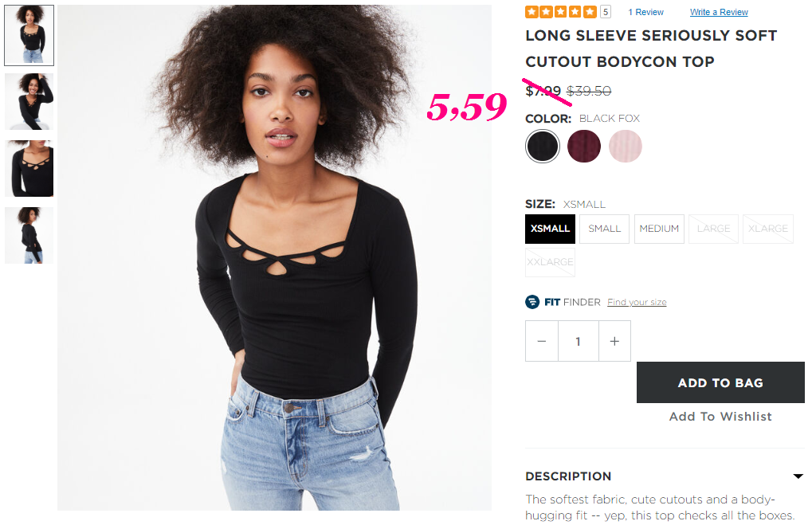The width and height of the screenshot is (812, 525).
Task: Select the XSMALL size option
Action: (x=550, y=229)
